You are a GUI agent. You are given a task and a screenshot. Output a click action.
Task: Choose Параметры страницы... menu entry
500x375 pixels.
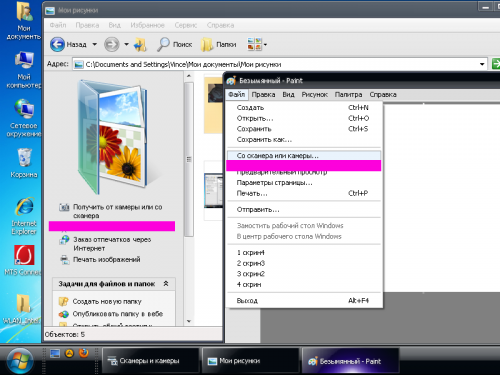304,183
